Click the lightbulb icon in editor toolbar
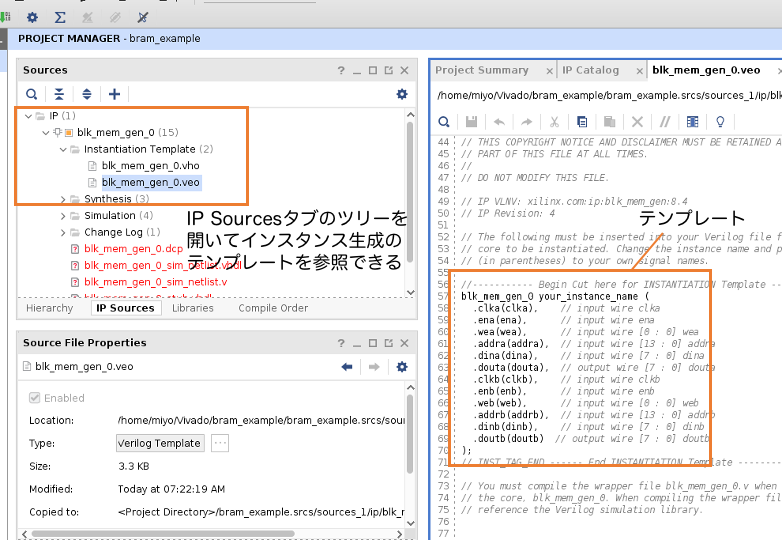 [718, 121]
